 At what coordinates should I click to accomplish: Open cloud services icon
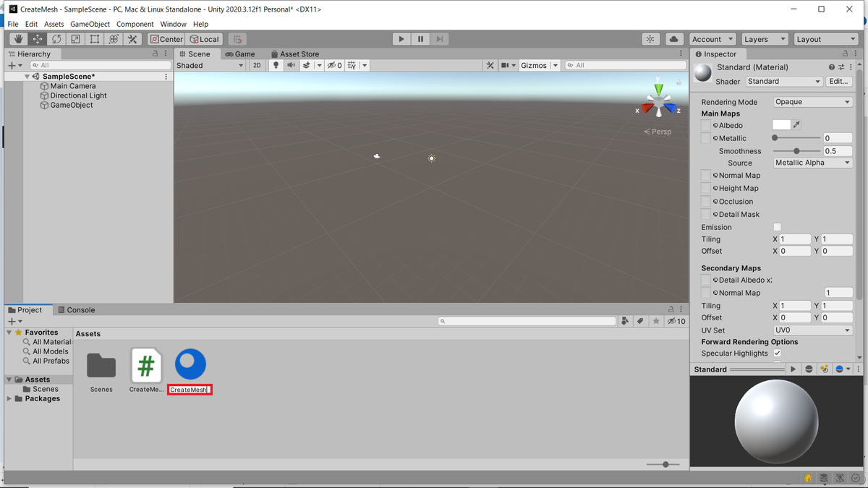pyautogui.click(x=673, y=39)
